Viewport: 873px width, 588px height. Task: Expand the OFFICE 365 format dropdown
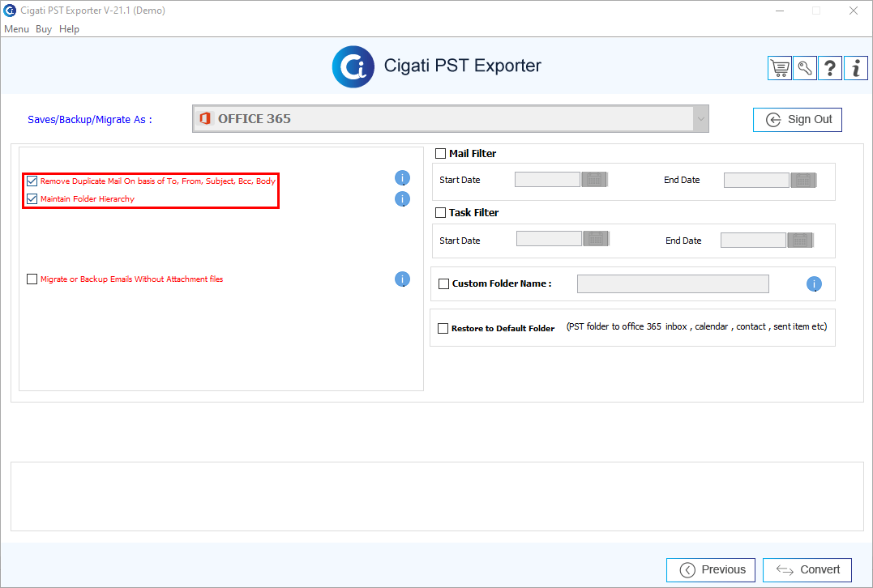coord(700,118)
